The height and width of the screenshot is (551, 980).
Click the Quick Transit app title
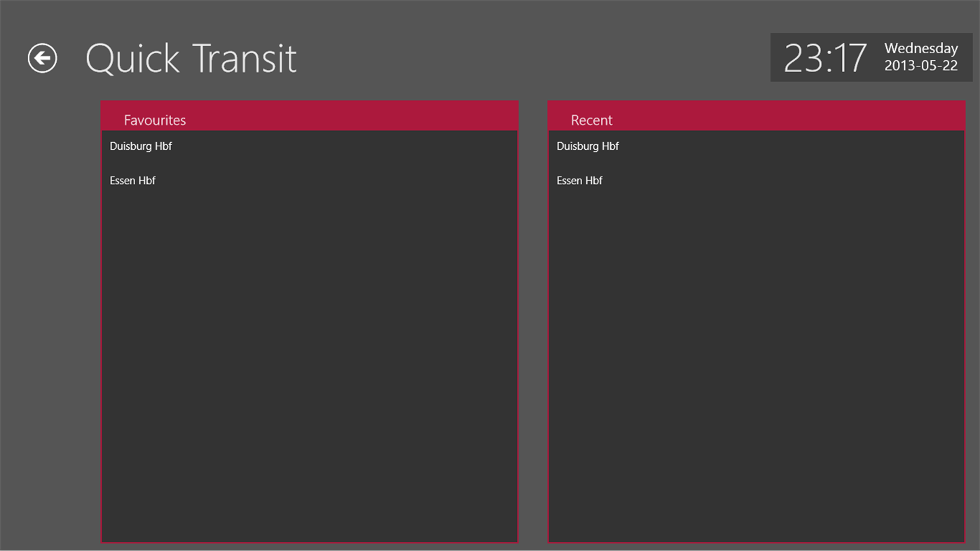click(191, 59)
